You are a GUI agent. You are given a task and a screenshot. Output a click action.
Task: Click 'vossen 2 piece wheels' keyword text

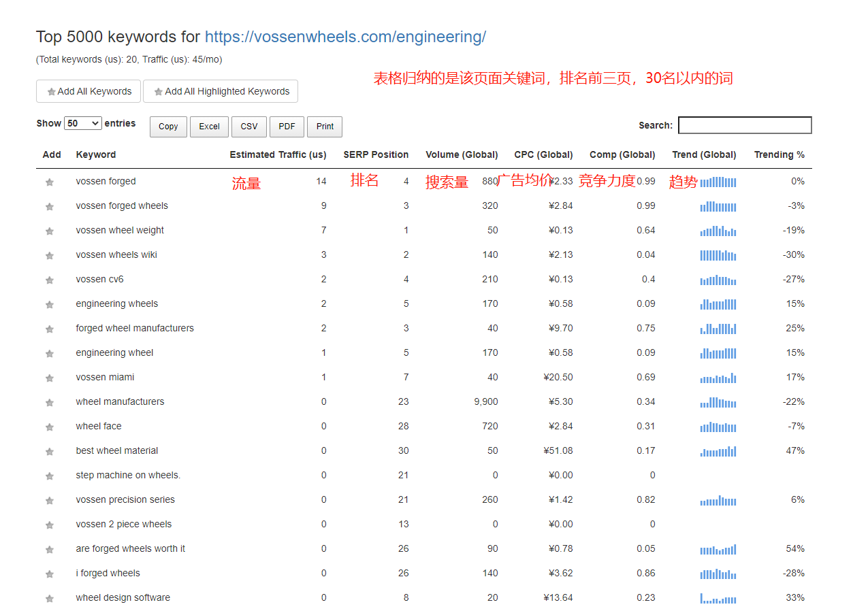pyautogui.click(x=124, y=524)
